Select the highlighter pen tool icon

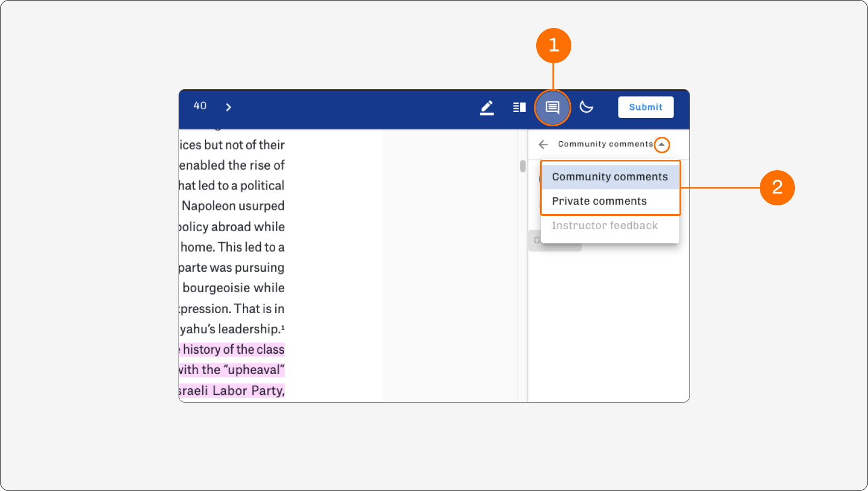point(487,107)
